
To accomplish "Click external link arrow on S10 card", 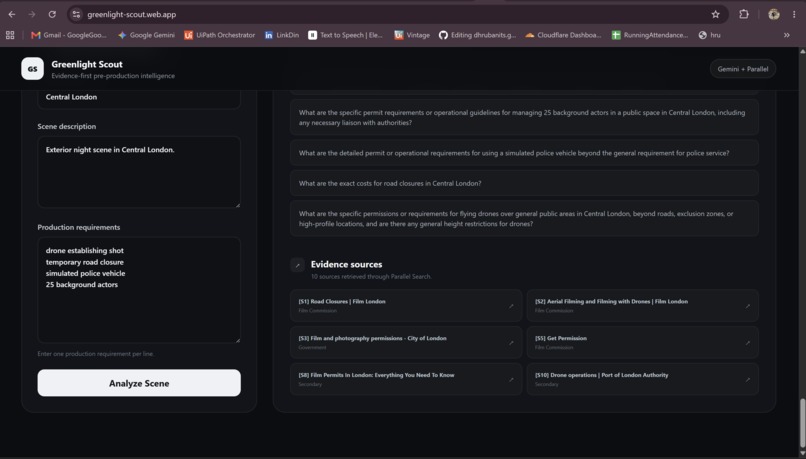I will coord(747,379).
